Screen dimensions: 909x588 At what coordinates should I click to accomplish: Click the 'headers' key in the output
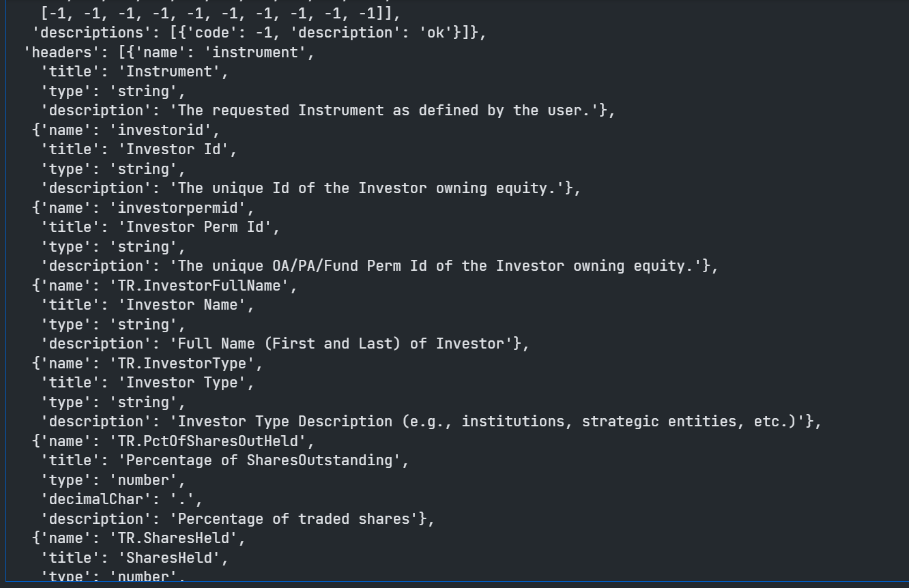click(x=53, y=53)
